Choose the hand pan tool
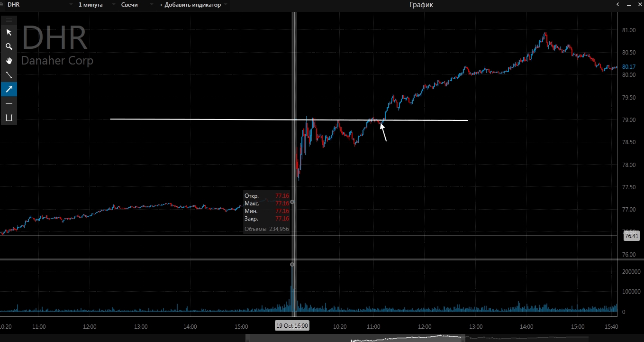Screen dimensions: 644x342 (9, 61)
